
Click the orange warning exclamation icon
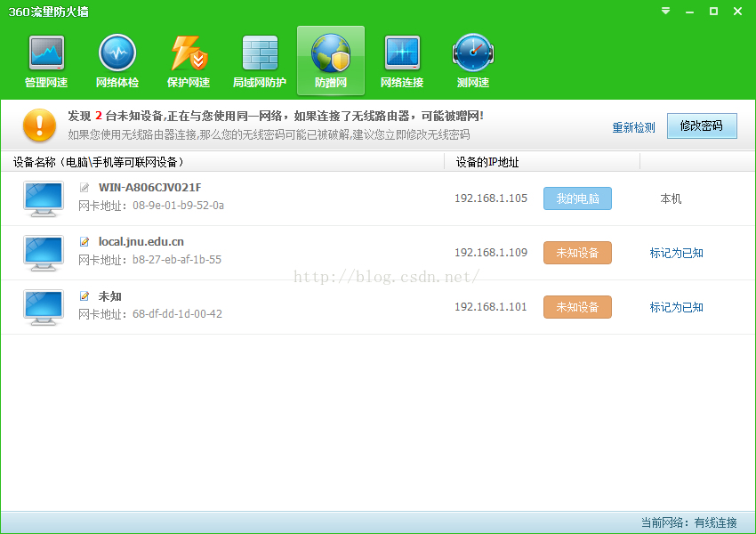click(x=39, y=125)
